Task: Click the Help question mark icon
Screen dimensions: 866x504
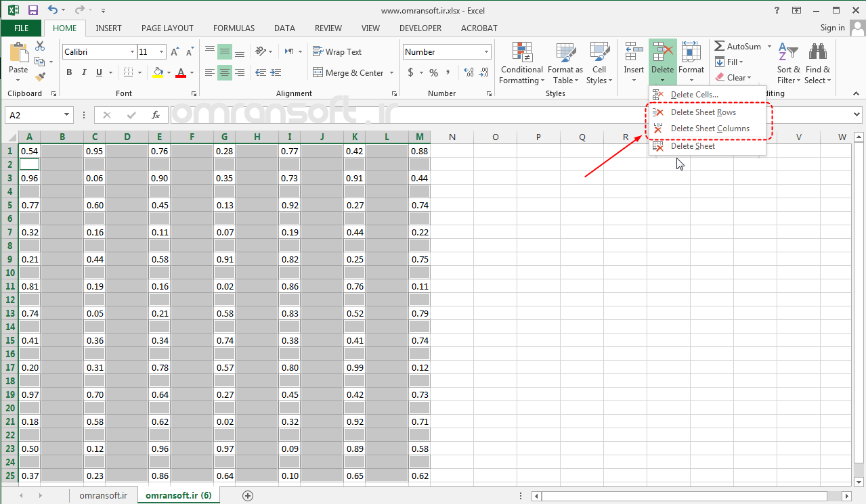Action: click(776, 10)
